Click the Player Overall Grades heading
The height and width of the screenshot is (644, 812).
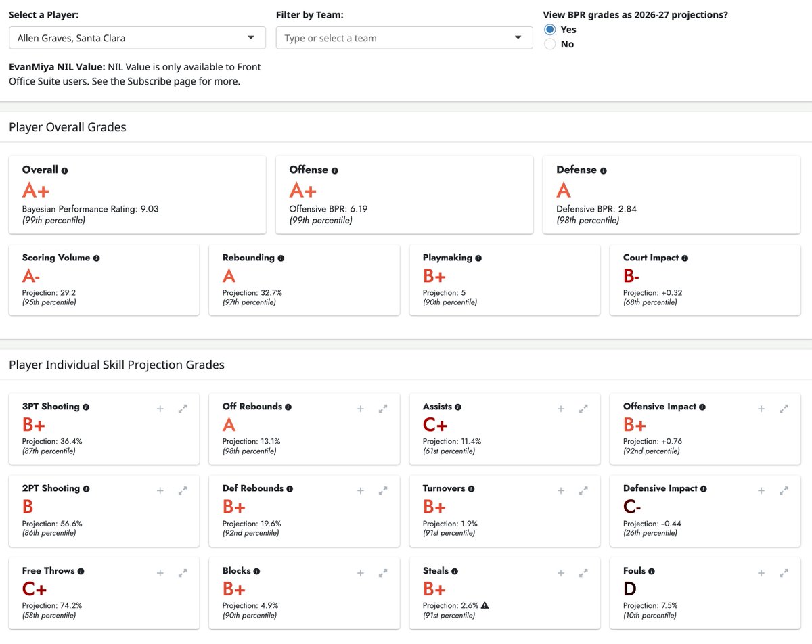click(x=68, y=127)
